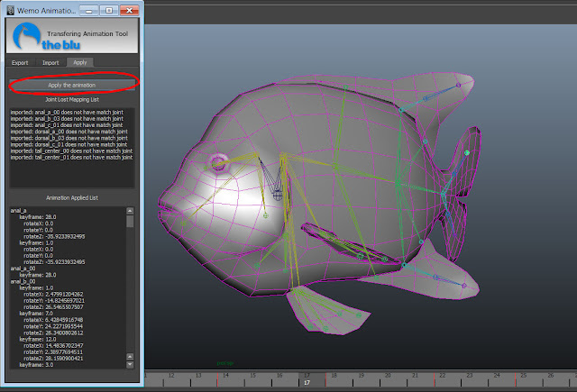Open the Import tab
This screenshot has height=392, width=577.
point(50,63)
